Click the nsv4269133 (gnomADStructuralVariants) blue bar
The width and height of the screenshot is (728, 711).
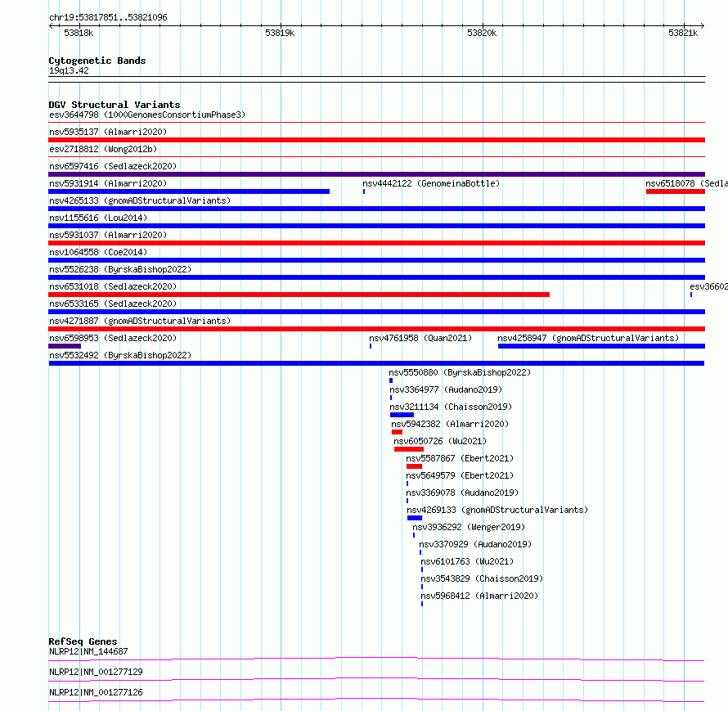[415, 518]
